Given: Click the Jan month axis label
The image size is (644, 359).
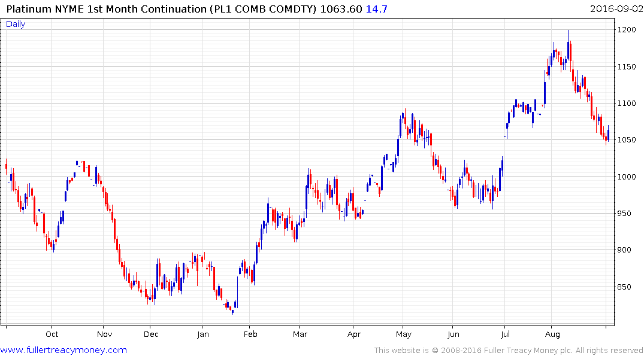Looking at the screenshot, I should [203, 334].
